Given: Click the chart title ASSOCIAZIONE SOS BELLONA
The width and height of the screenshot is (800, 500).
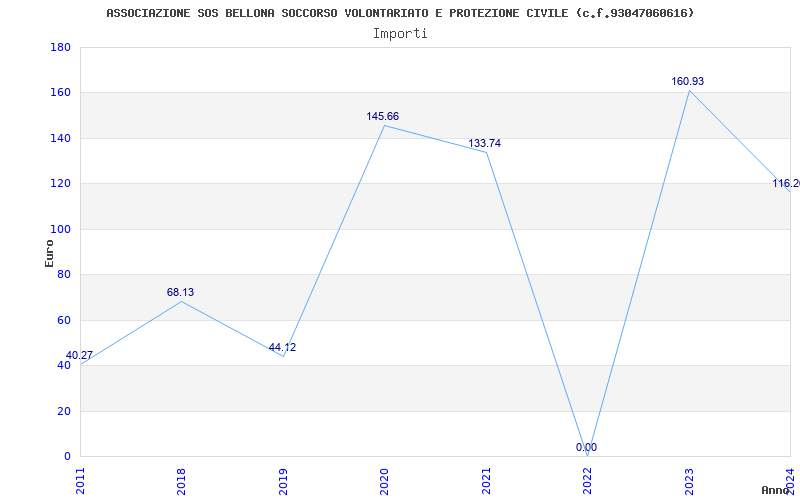Looking at the screenshot, I should (x=400, y=13).
